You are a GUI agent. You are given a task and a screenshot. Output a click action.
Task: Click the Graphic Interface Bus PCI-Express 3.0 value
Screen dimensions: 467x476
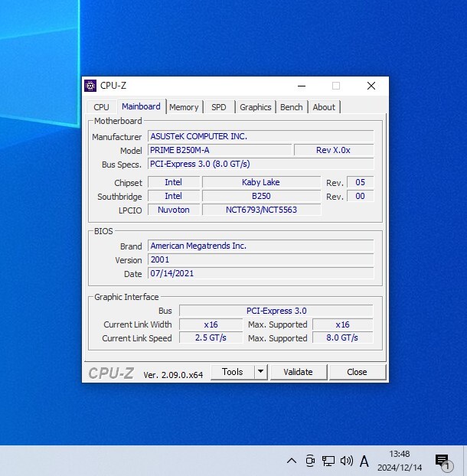(x=276, y=311)
